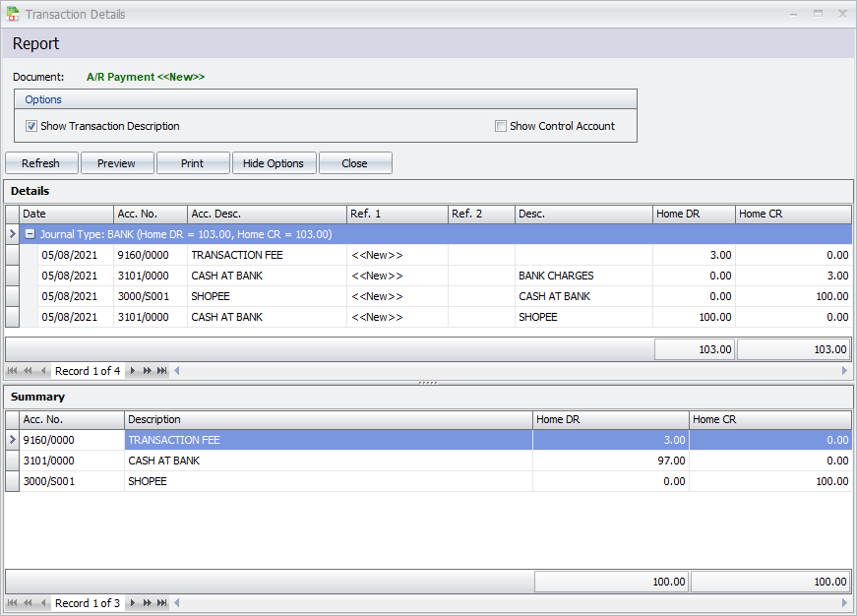The image size is (857, 616).
Task: Print the transaction report
Action: click(192, 163)
